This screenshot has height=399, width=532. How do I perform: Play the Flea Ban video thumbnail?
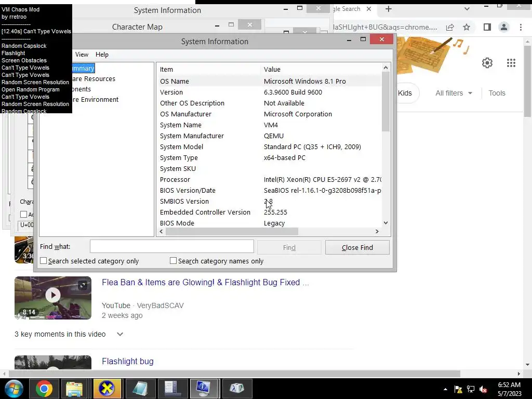53,295
